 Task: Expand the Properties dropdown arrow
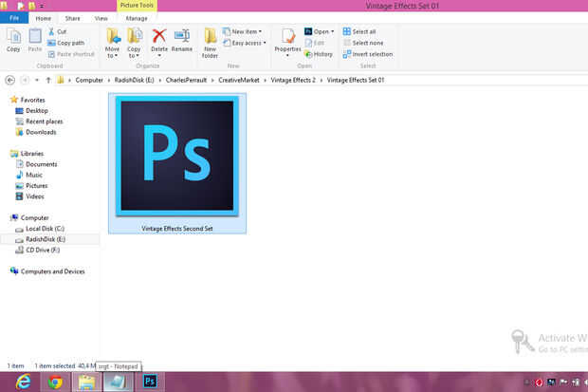coord(287,56)
